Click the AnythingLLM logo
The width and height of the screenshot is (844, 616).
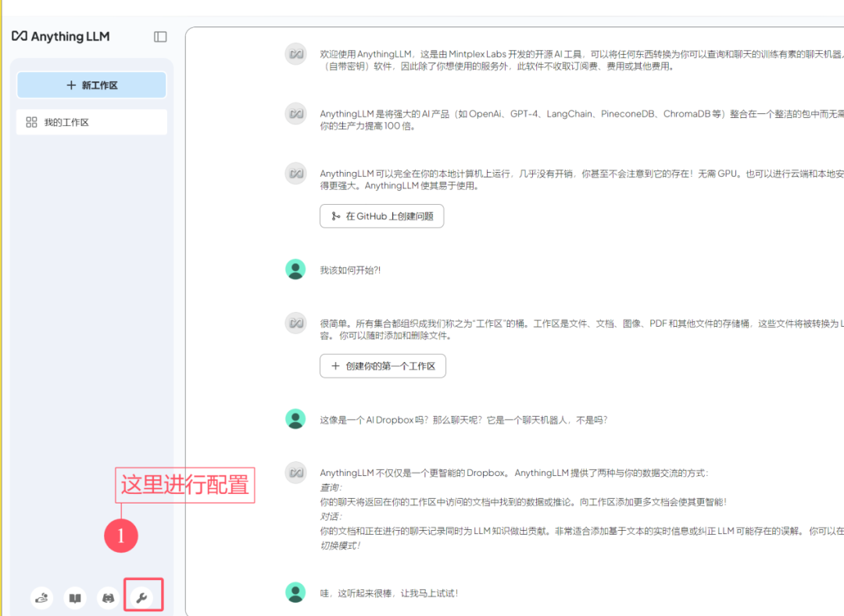(61, 36)
